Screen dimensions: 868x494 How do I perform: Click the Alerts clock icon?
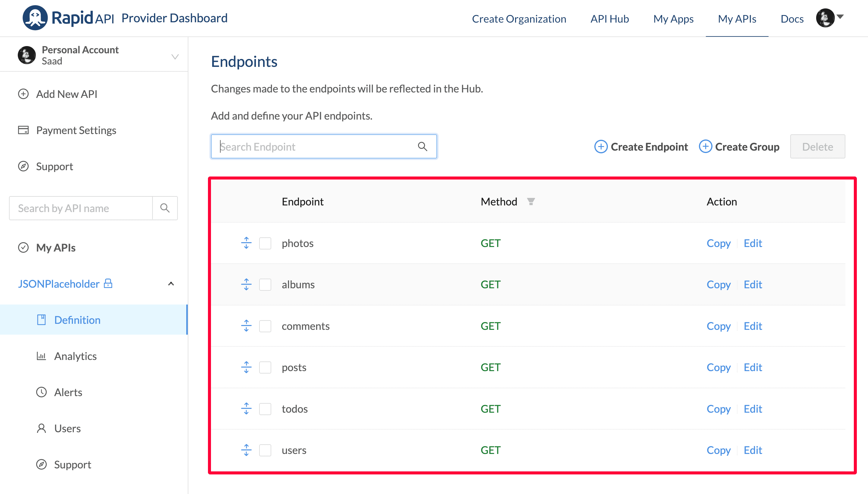click(x=41, y=392)
